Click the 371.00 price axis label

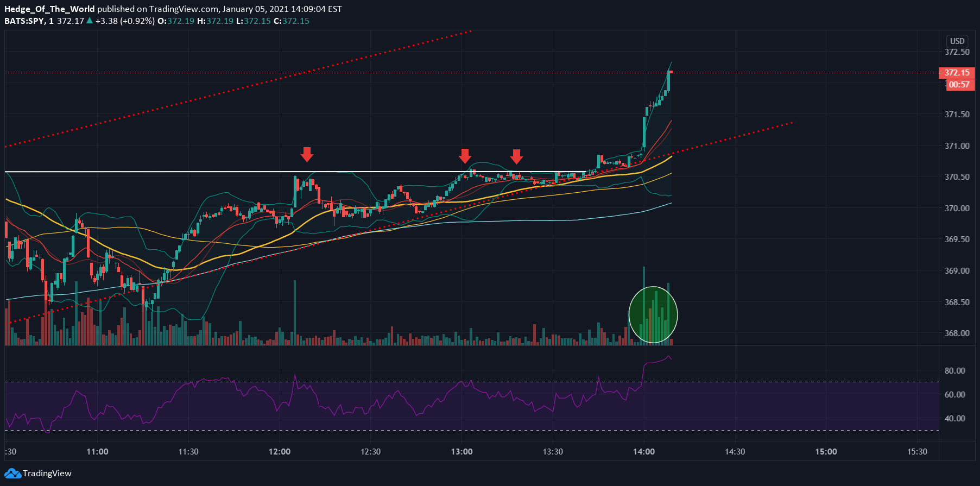(957, 146)
